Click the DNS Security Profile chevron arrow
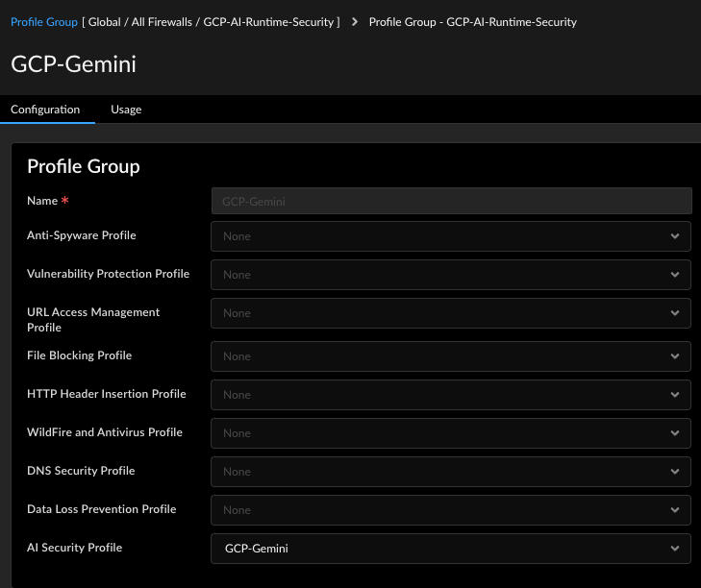The width and height of the screenshot is (701, 588). (675, 472)
